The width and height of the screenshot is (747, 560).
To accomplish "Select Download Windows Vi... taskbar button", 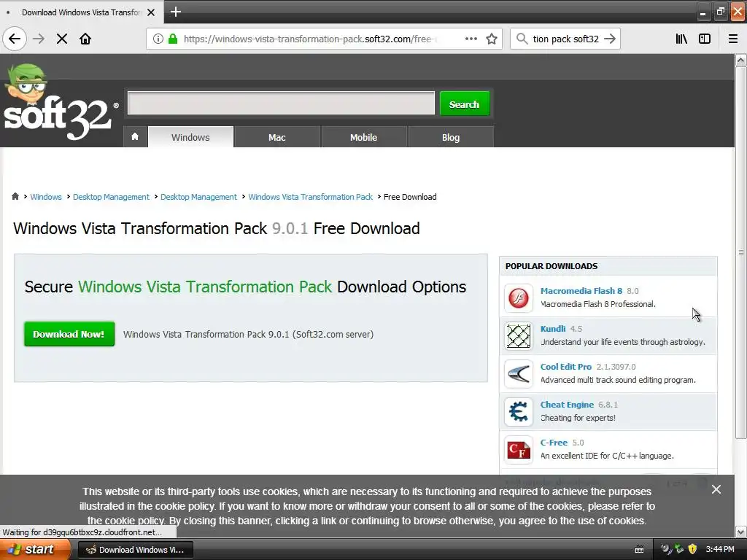I will (x=135, y=550).
